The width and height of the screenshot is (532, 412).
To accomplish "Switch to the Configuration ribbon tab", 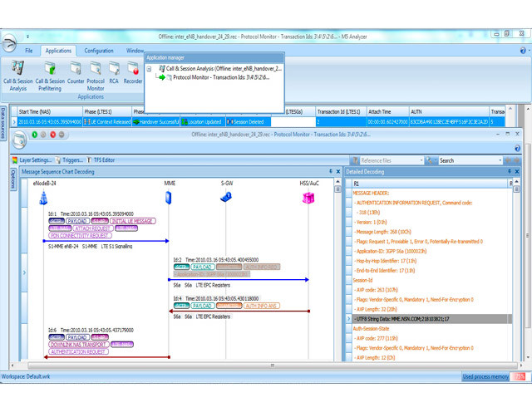I will (x=99, y=51).
